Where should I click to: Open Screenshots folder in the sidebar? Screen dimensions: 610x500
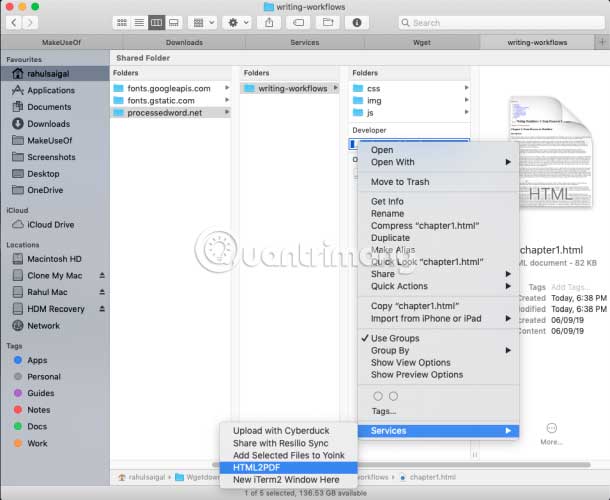pos(54,157)
